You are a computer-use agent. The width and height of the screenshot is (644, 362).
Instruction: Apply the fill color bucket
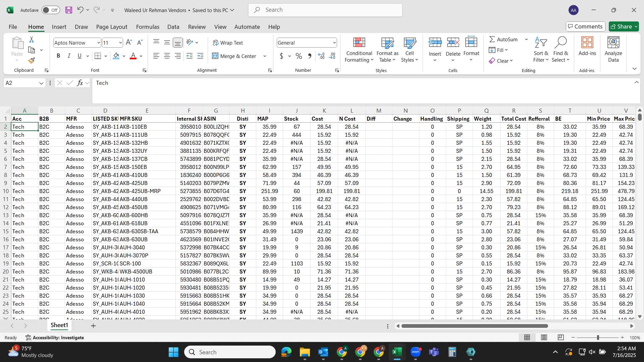tap(116, 56)
